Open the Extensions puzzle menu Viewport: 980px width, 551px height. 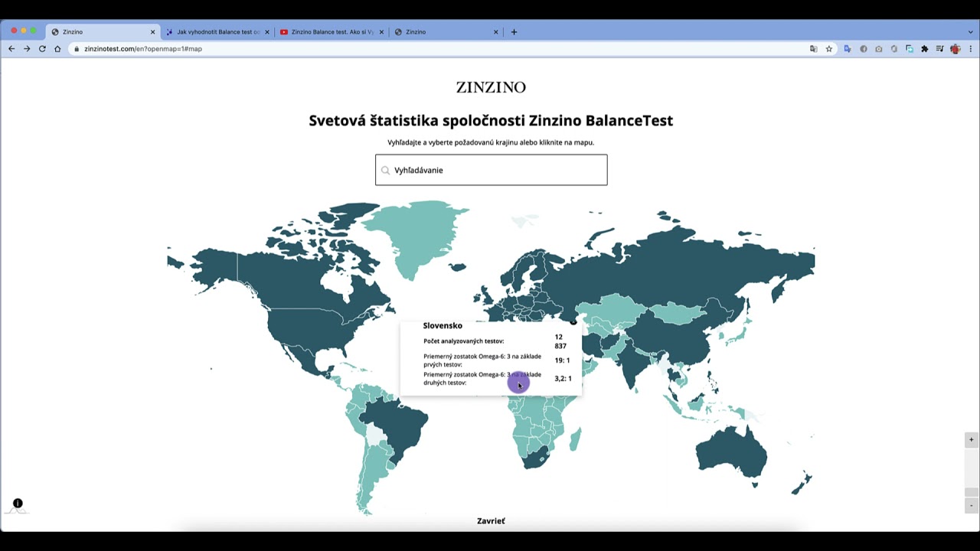925,49
